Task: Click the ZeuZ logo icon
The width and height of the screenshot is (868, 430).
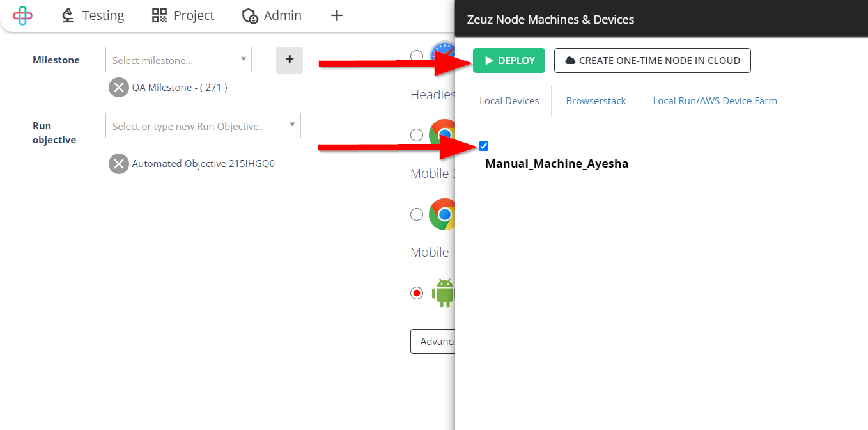Action: [x=22, y=15]
